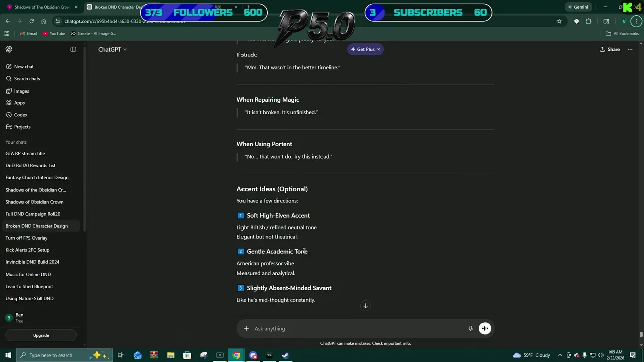Open the Apps section
The image size is (644, 362).
tap(41, 103)
